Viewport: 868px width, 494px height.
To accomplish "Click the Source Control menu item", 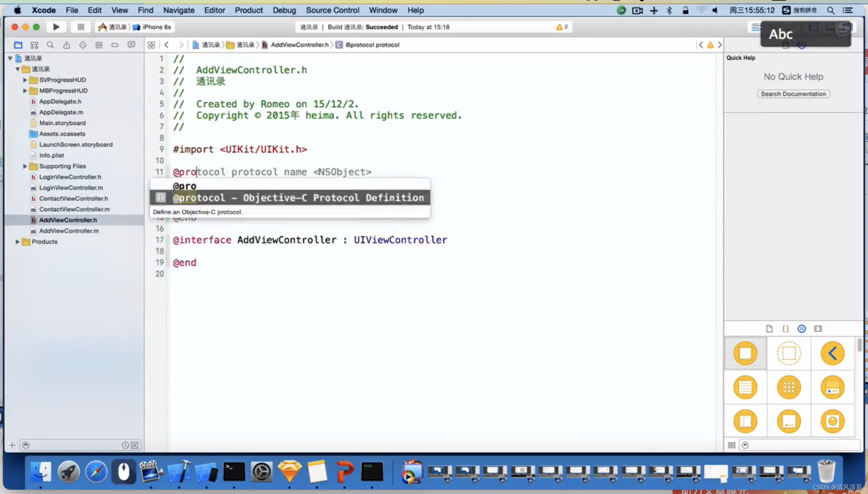I will tap(332, 10).
